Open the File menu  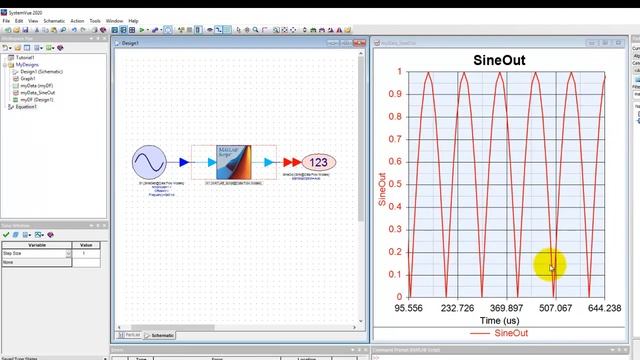click(x=6, y=21)
